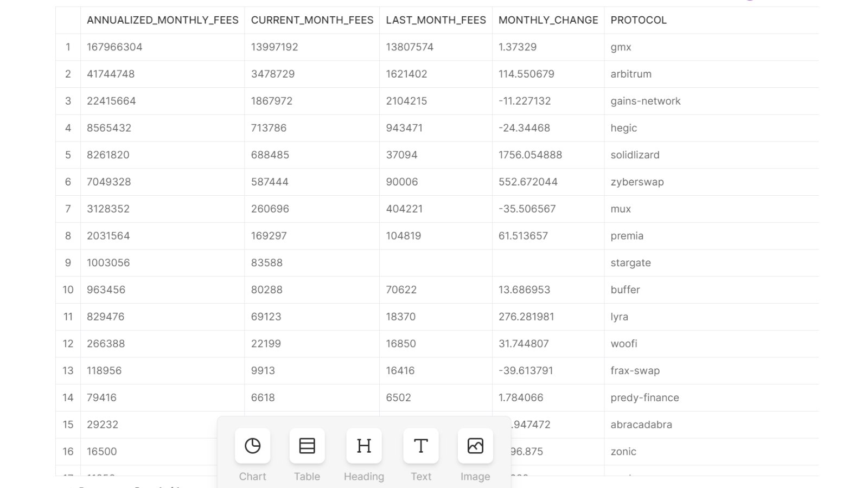Select row number 10

click(x=68, y=290)
